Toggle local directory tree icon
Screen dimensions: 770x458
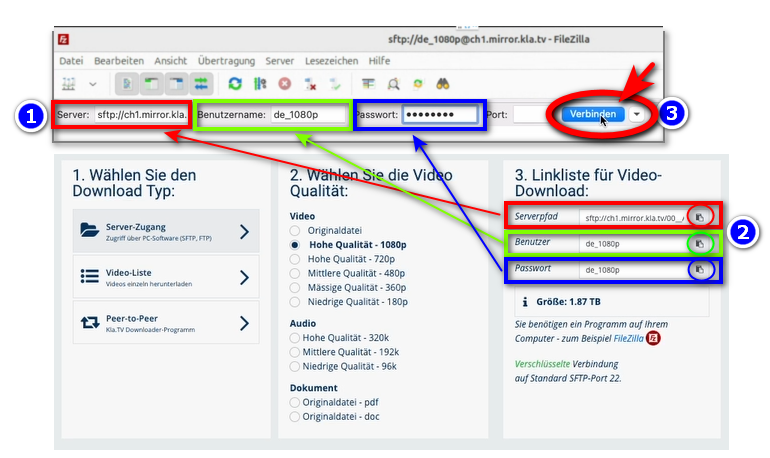click(x=151, y=84)
